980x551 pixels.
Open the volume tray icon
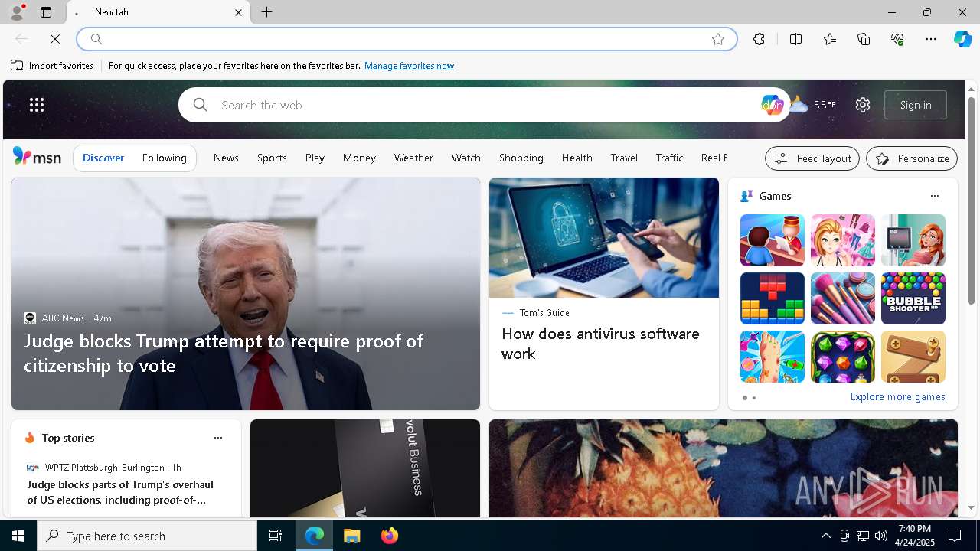880,536
